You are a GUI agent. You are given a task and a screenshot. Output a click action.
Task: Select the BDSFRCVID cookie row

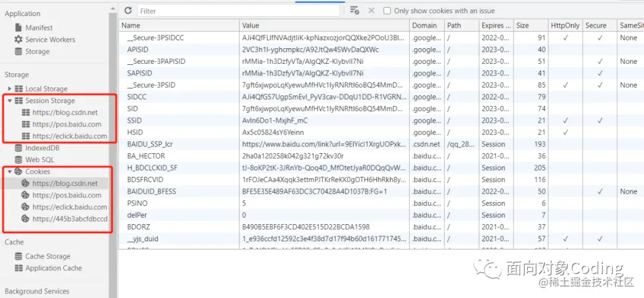(x=381, y=180)
